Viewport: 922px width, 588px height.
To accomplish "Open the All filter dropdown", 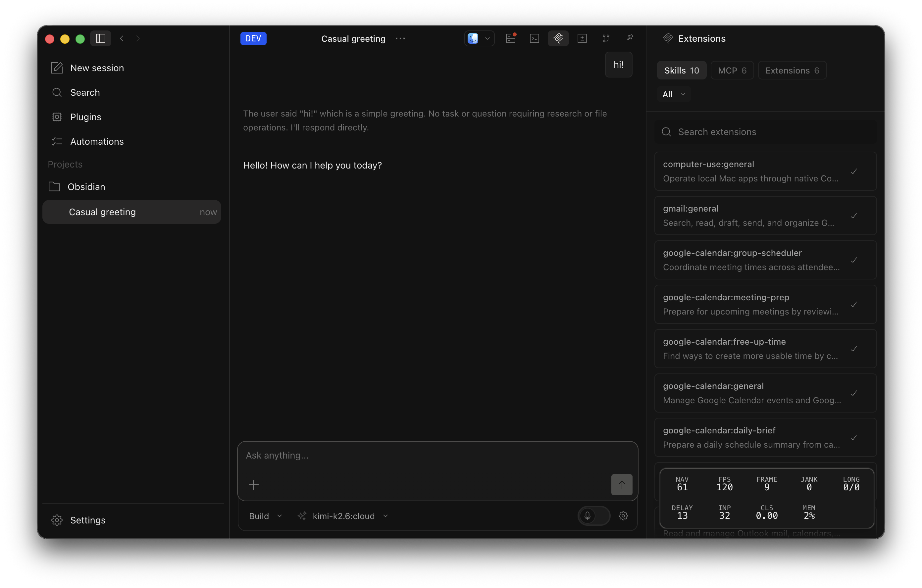I will (674, 94).
